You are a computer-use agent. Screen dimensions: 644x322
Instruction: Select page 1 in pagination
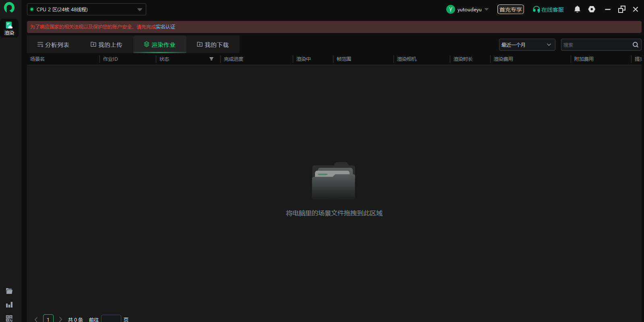48,319
